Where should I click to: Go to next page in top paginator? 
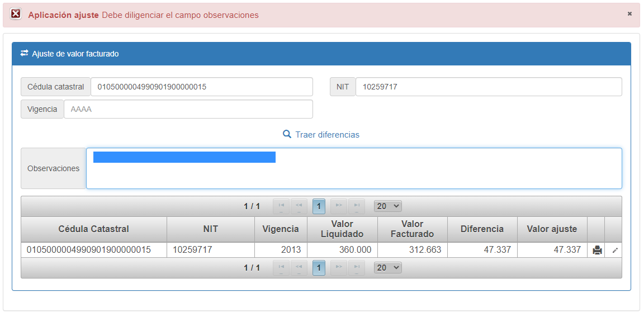click(338, 206)
